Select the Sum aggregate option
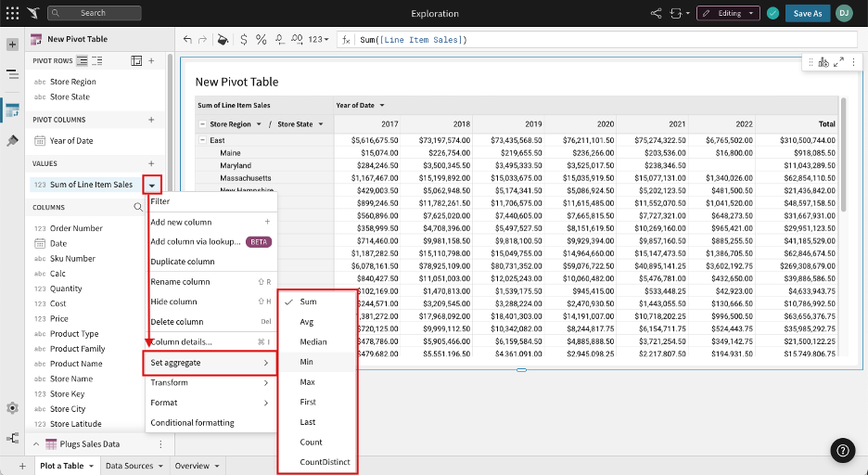The height and width of the screenshot is (475, 868). coord(308,302)
